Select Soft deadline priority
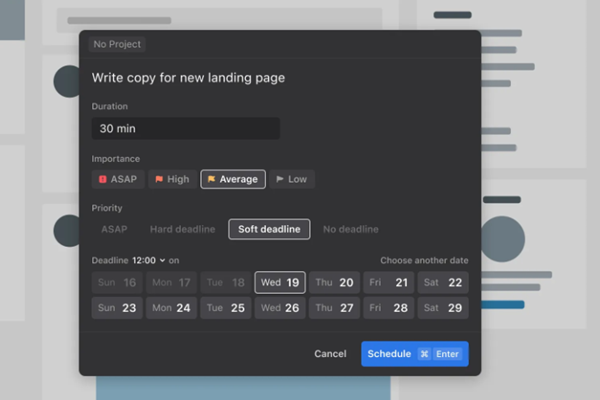 pos(269,229)
